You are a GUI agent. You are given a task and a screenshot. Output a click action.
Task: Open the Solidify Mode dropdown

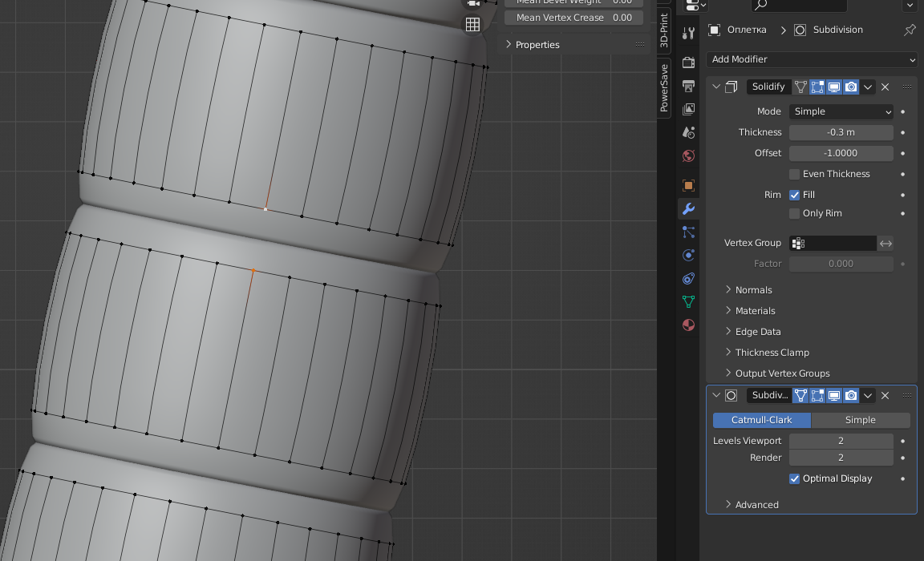(841, 111)
